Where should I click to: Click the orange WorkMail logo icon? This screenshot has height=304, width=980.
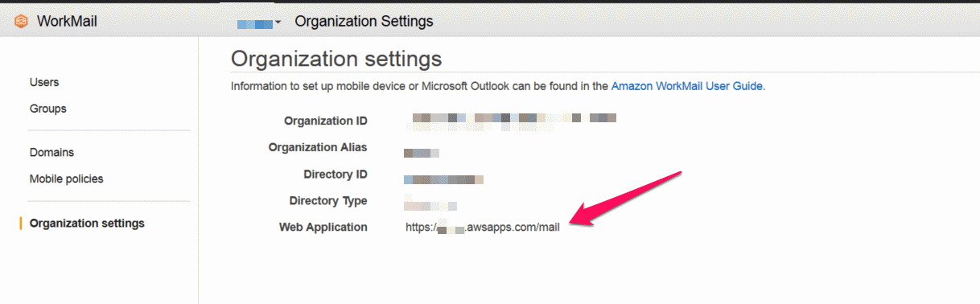22,22
